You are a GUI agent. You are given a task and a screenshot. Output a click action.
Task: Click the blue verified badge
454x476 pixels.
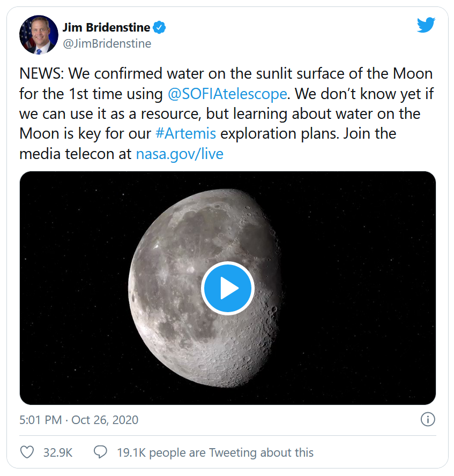pos(159,27)
